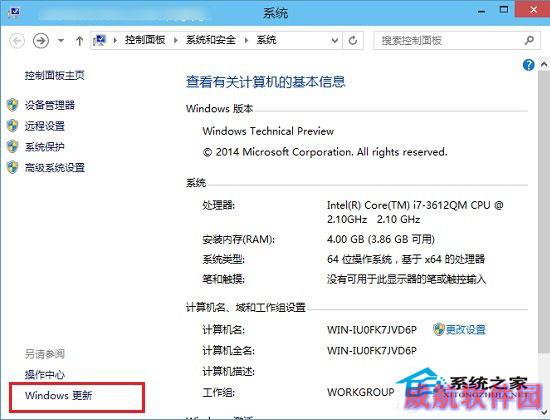Click 更改设置 next to computer name

[x=466, y=329]
